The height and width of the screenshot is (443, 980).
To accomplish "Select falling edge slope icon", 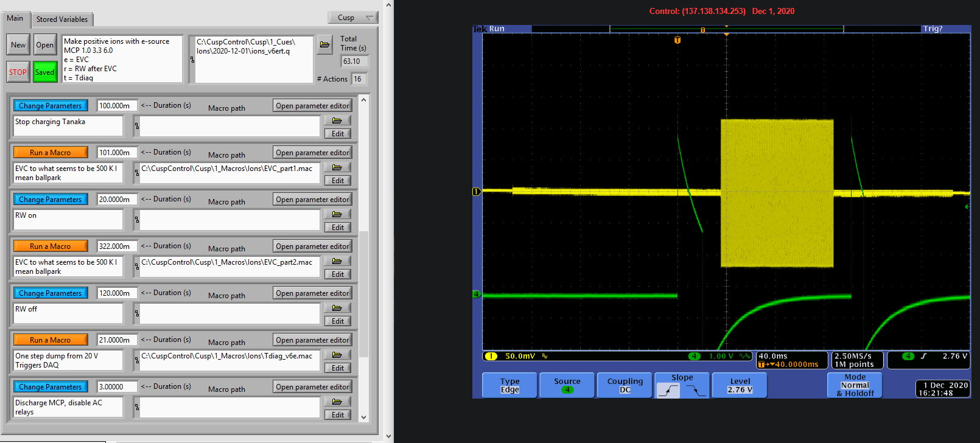I will pyautogui.click(x=695, y=391).
